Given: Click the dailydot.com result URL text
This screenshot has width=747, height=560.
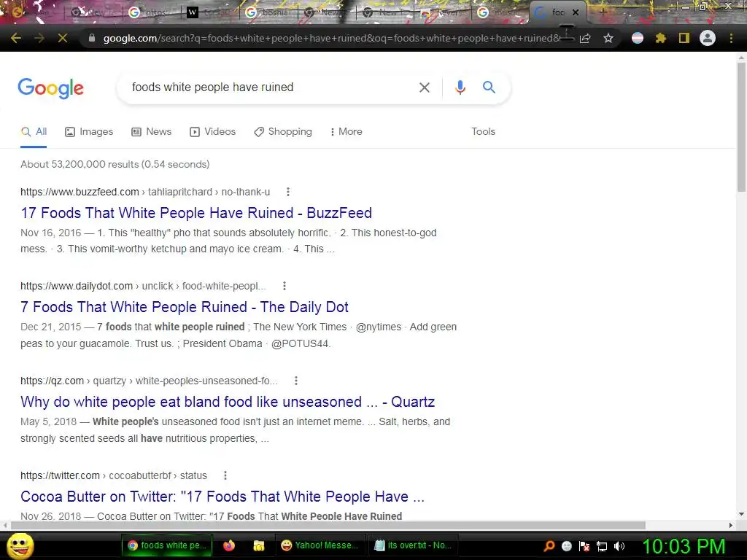Looking at the screenshot, I should (x=143, y=286).
